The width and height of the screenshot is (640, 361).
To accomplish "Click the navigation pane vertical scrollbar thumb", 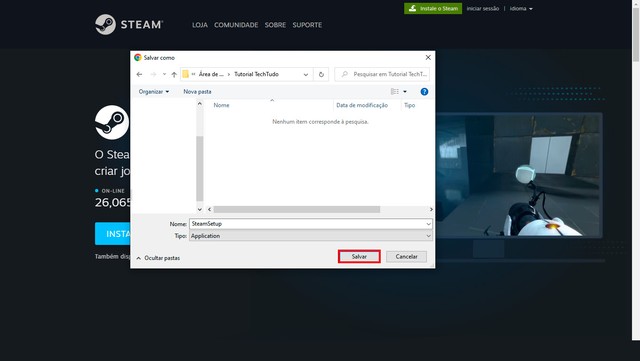I will [200, 168].
